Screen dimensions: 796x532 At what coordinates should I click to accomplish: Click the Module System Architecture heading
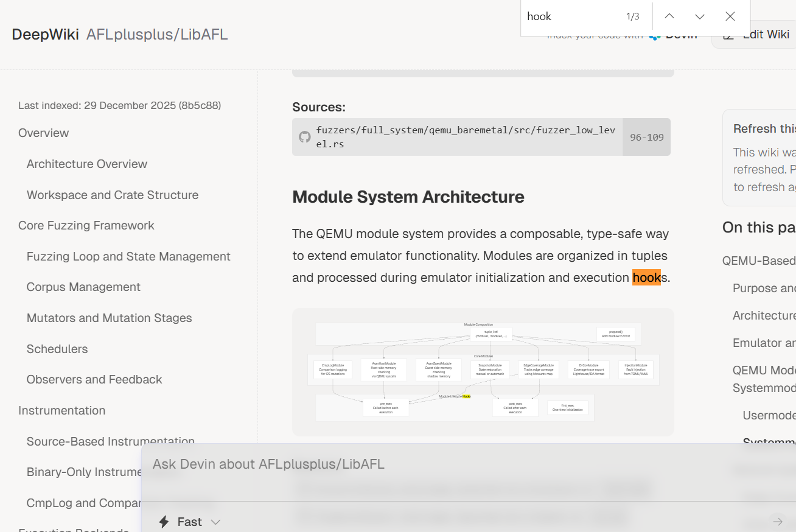click(x=408, y=197)
